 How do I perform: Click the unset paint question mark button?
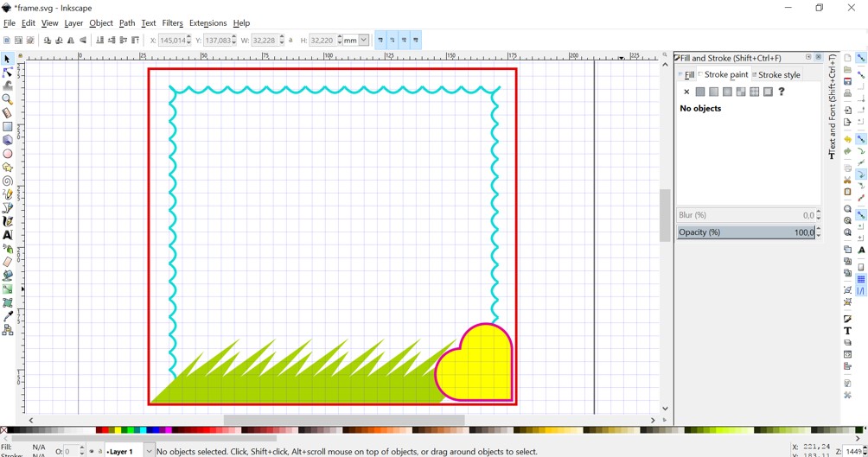(x=781, y=92)
